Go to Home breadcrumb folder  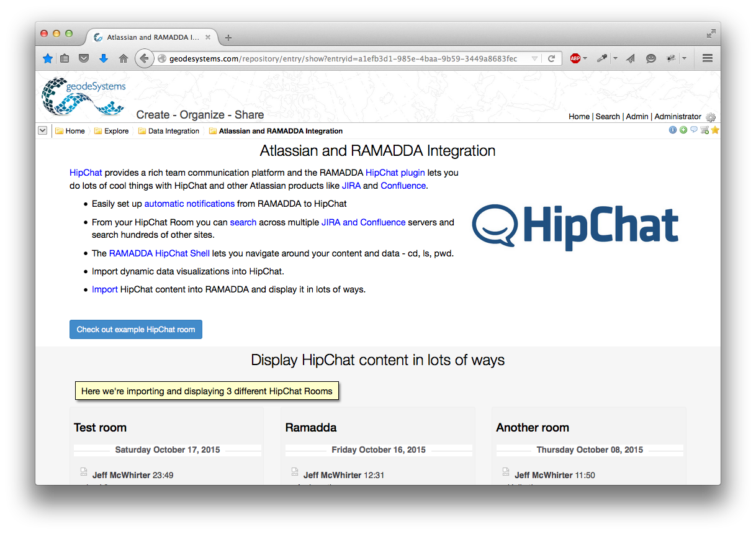[70, 131]
